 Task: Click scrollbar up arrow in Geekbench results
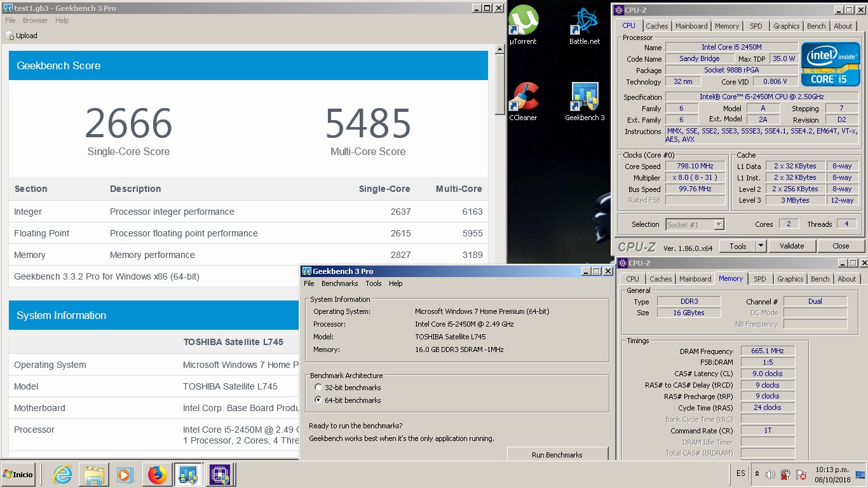pos(500,50)
